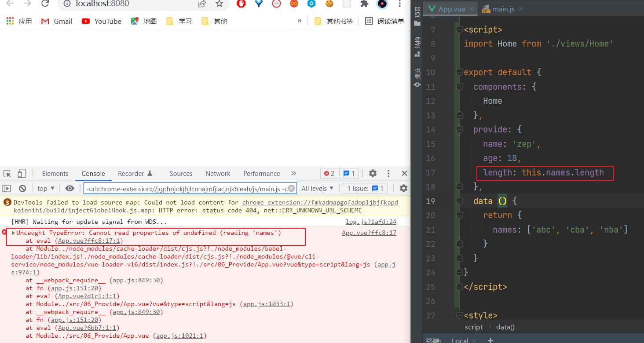
Task: Show more DevTools tabs
Action: (x=294, y=173)
